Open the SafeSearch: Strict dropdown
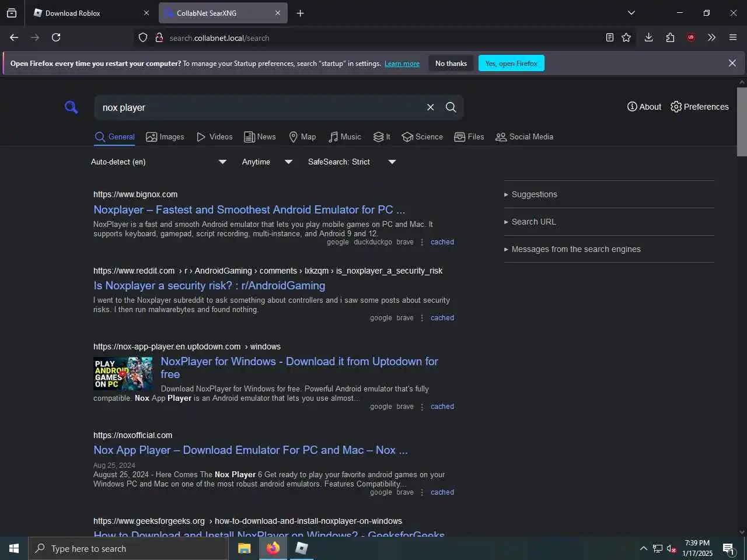This screenshot has width=747, height=560. pyautogui.click(x=352, y=162)
